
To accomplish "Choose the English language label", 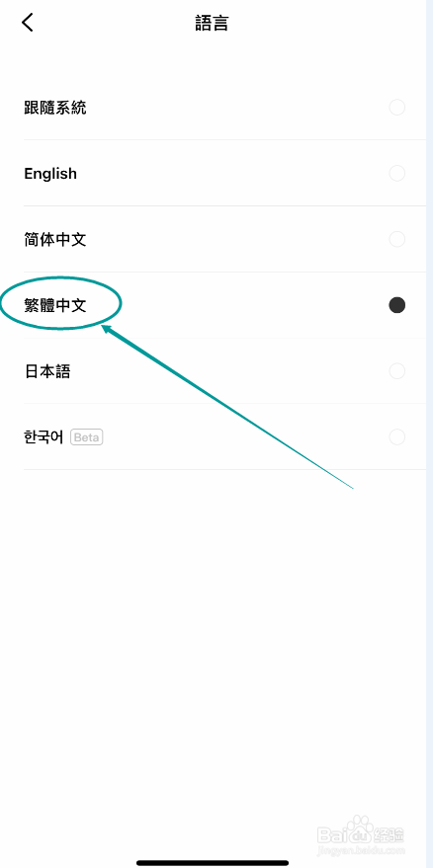I will coord(50,173).
